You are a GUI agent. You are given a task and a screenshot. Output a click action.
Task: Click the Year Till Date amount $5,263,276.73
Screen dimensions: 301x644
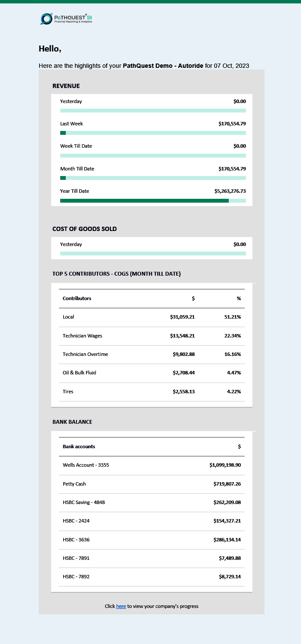click(230, 191)
